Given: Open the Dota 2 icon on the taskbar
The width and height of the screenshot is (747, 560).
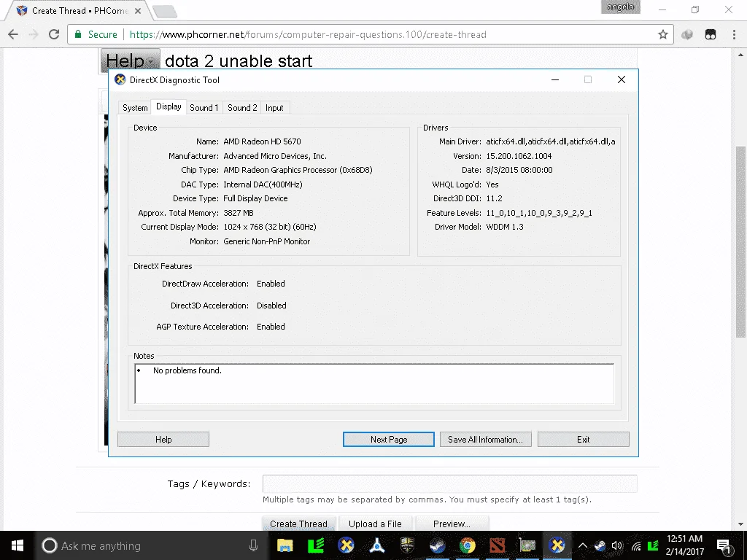Looking at the screenshot, I should point(498,545).
